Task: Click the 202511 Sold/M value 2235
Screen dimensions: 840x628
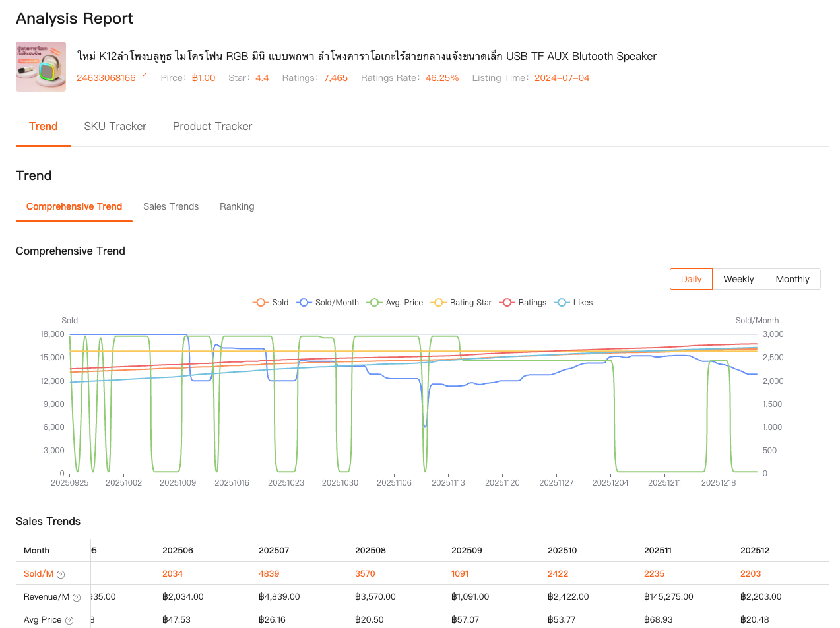Action: [655, 573]
